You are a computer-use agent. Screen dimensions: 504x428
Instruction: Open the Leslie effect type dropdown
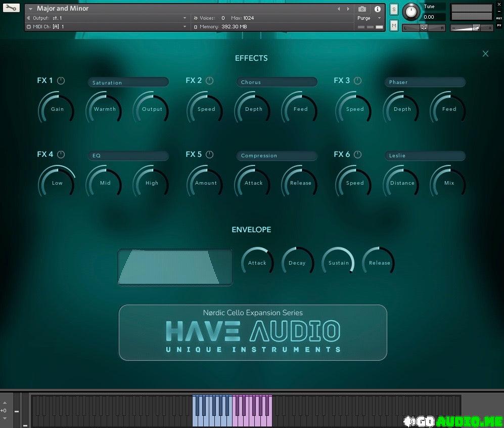425,156
